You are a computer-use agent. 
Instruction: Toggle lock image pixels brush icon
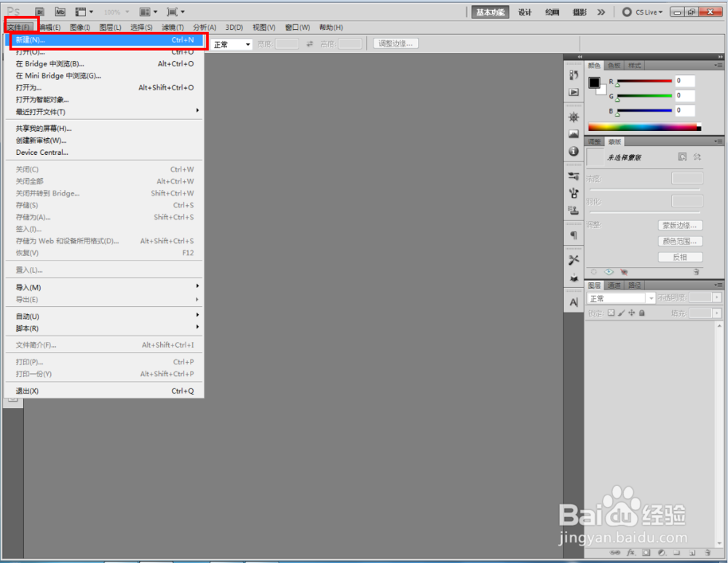point(622,313)
